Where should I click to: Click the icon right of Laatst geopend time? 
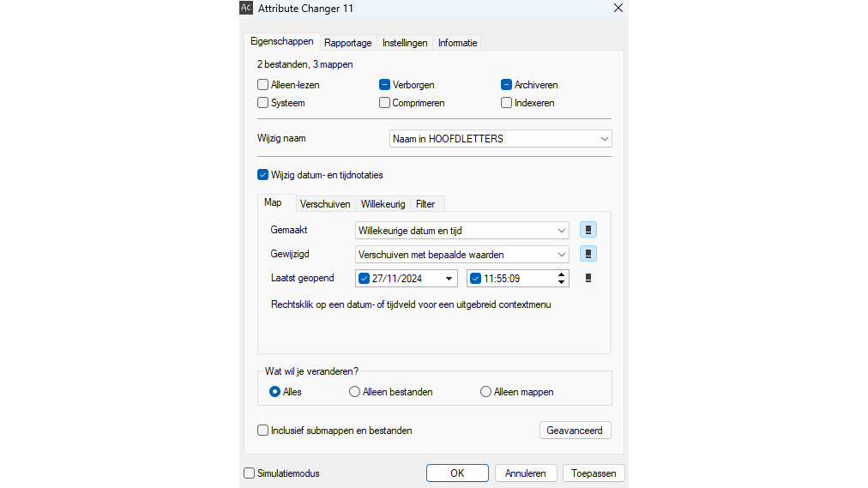click(588, 278)
